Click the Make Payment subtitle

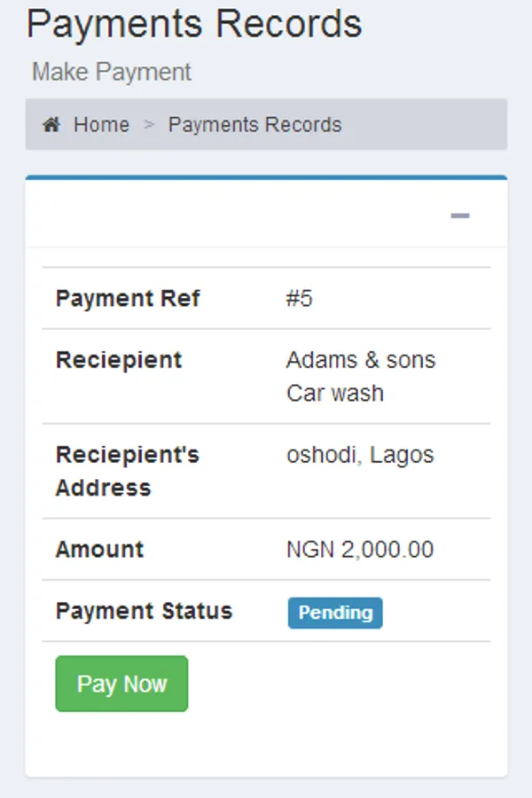click(111, 72)
